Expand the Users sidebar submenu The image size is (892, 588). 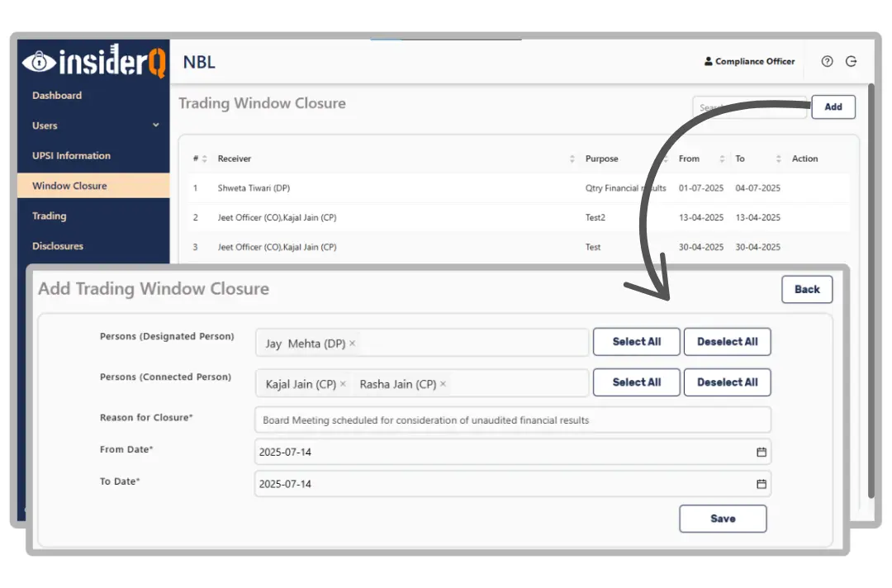(x=156, y=125)
